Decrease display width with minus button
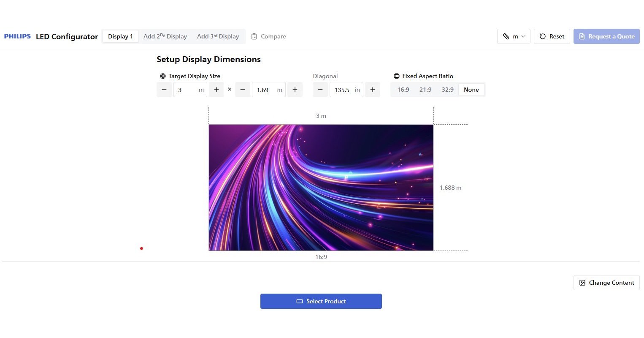644x338 pixels. [164, 90]
